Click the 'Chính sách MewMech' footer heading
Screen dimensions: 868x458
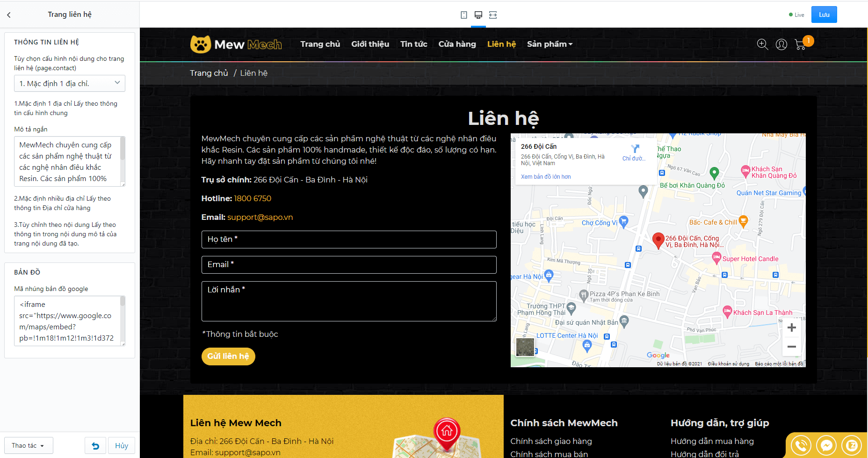[564, 423]
